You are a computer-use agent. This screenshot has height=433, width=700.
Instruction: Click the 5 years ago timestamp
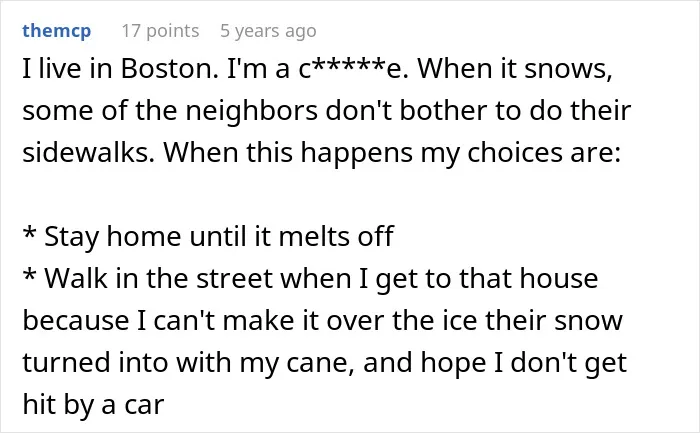268,31
